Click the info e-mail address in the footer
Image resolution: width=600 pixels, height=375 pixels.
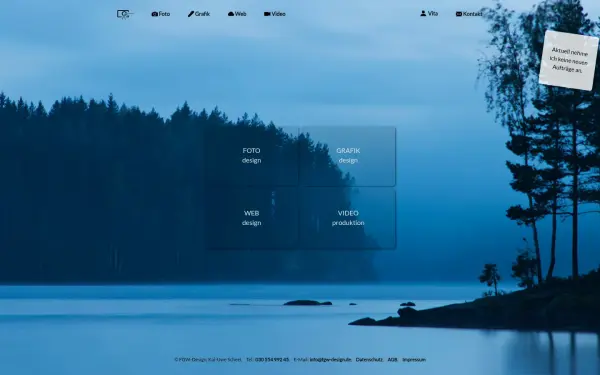click(x=330, y=360)
